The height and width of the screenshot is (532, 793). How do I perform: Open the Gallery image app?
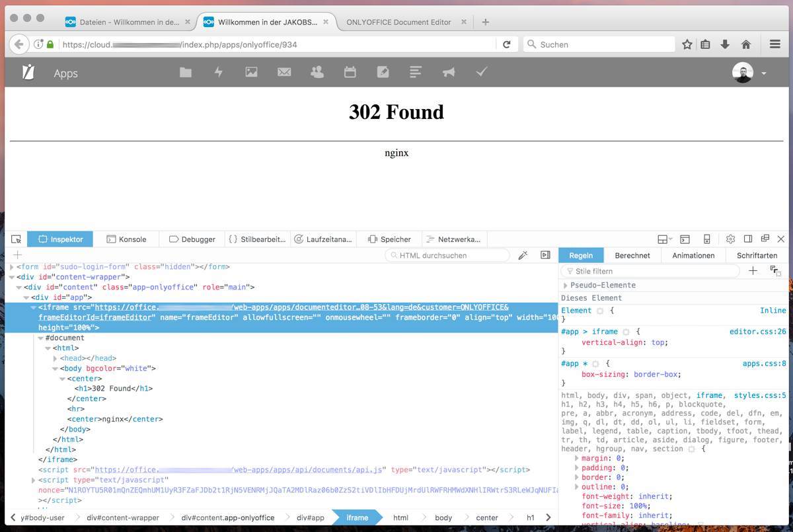pos(251,72)
